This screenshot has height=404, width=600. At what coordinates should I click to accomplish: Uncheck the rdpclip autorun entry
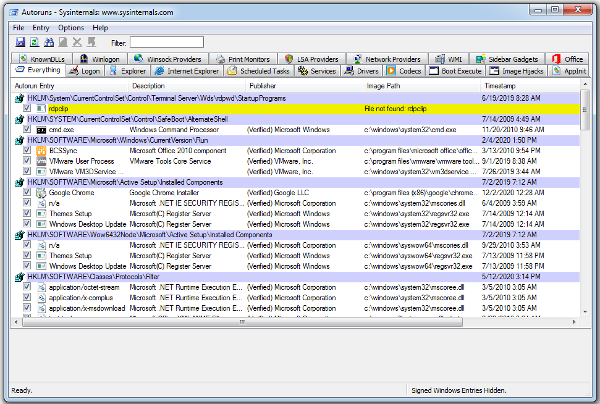pos(27,109)
